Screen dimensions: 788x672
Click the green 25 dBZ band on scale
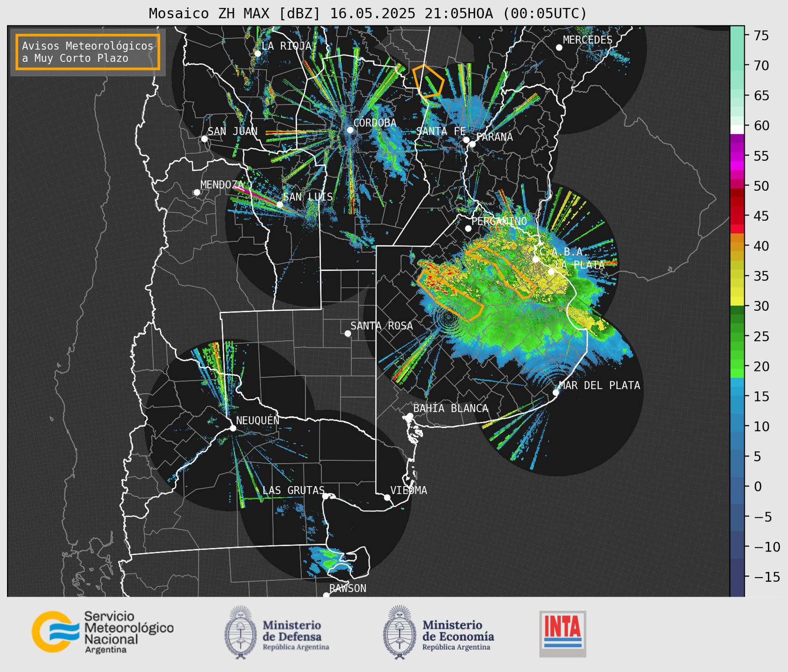tap(737, 336)
